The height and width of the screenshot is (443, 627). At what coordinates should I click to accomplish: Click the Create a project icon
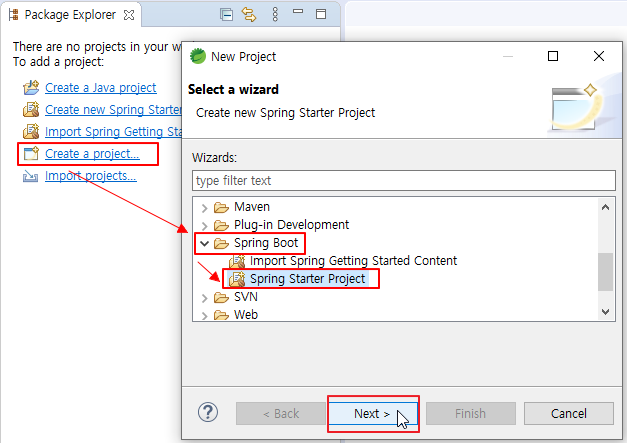click(x=31, y=154)
